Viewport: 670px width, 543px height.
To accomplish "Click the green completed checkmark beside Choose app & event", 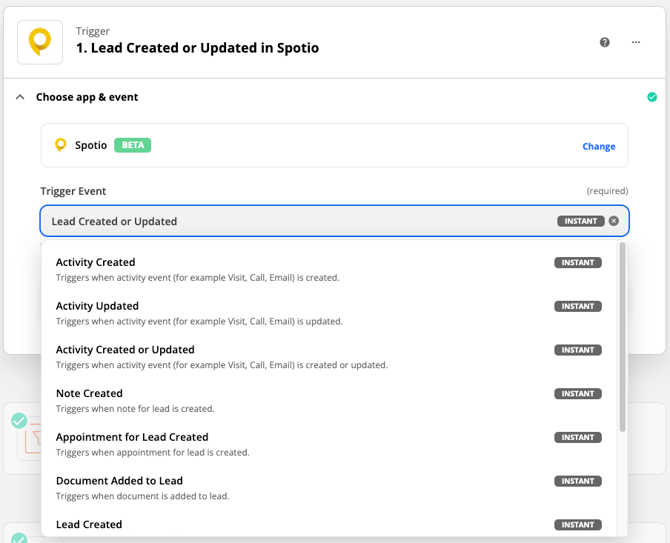I will (x=652, y=97).
